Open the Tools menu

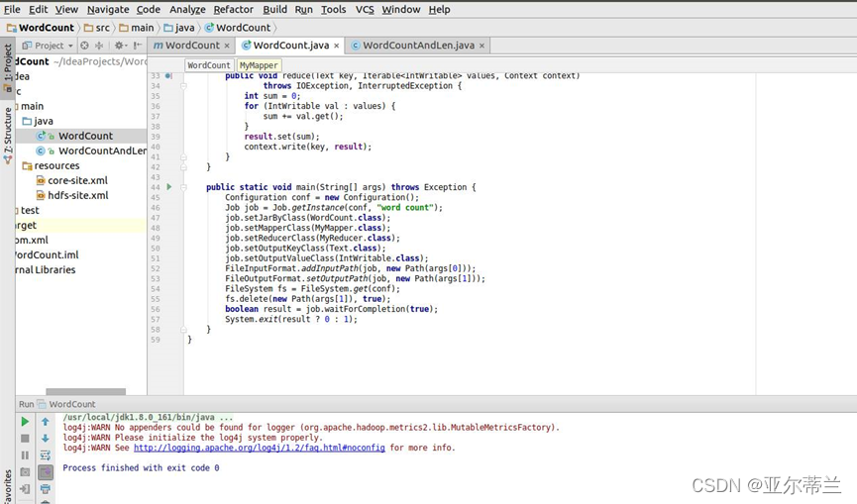(334, 9)
